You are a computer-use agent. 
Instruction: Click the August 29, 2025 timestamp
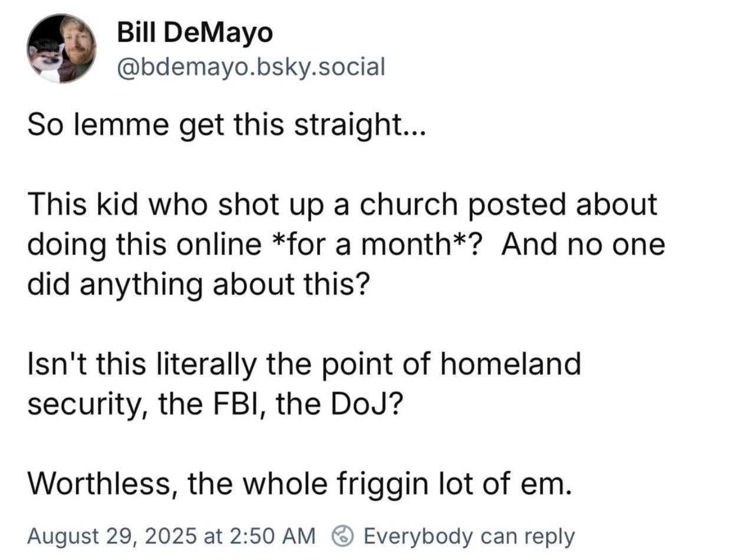tap(171, 536)
